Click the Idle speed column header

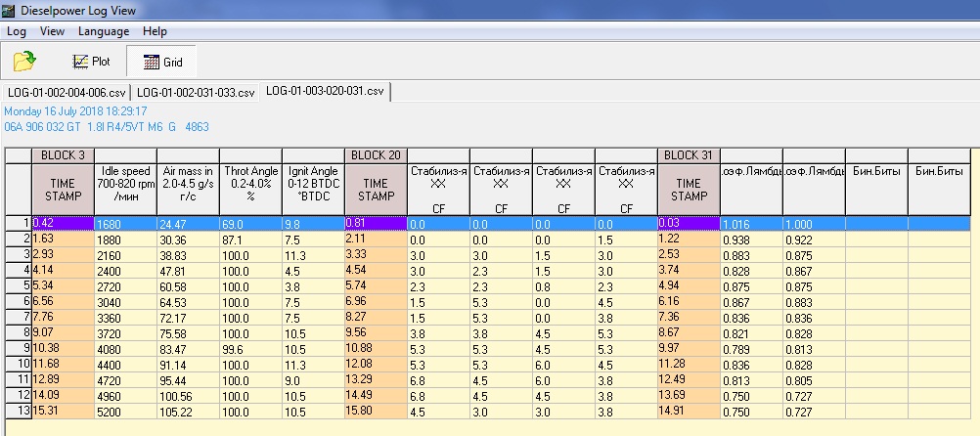tap(125, 183)
